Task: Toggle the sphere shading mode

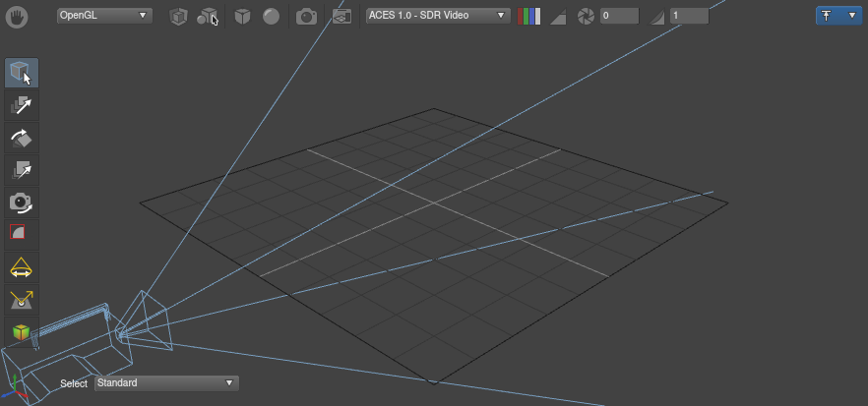Action: (271, 16)
